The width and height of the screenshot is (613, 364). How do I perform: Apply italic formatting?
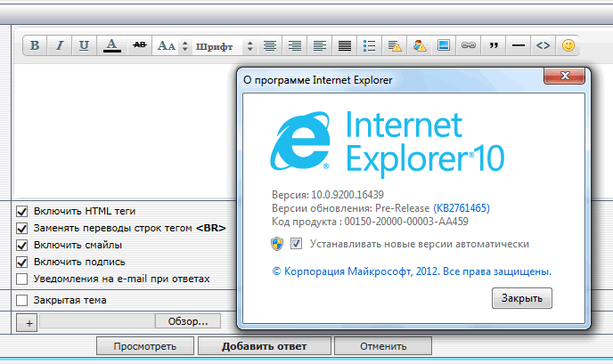tap(60, 45)
